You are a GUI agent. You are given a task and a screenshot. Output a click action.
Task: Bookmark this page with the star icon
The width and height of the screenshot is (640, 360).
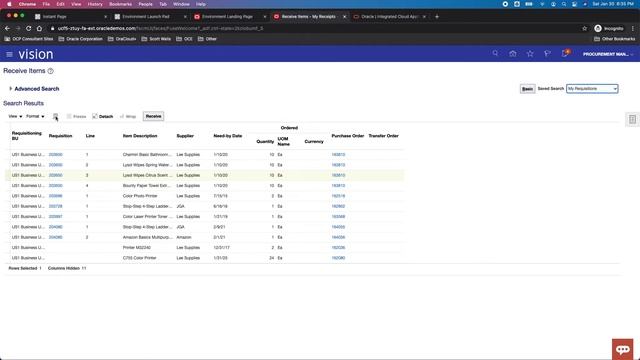[584, 28]
